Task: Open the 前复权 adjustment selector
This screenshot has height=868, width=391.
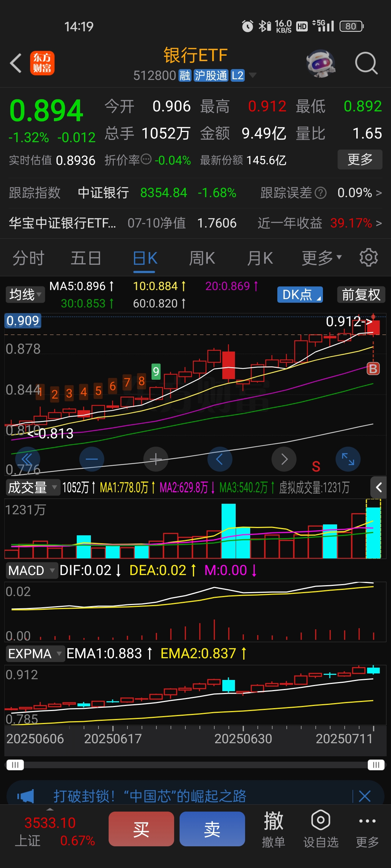Action: coord(361,295)
